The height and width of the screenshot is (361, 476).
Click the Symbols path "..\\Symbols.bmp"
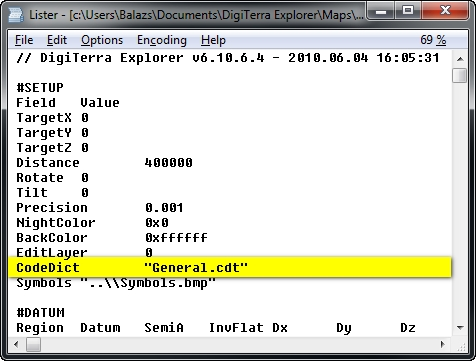coord(148,283)
